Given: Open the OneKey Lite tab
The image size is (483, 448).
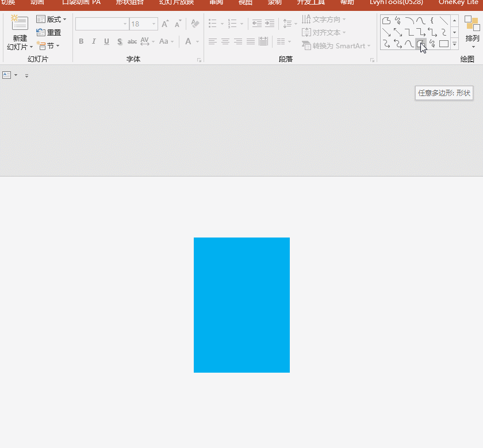Looking at the screenshot, I should click(x=458, y=2).
